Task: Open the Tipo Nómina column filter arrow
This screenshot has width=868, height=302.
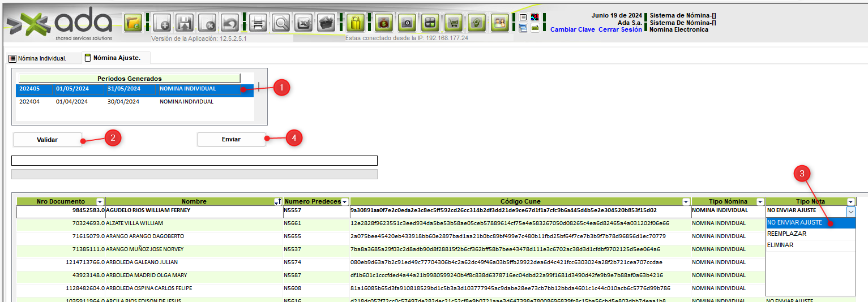Action: click(759, 202)
